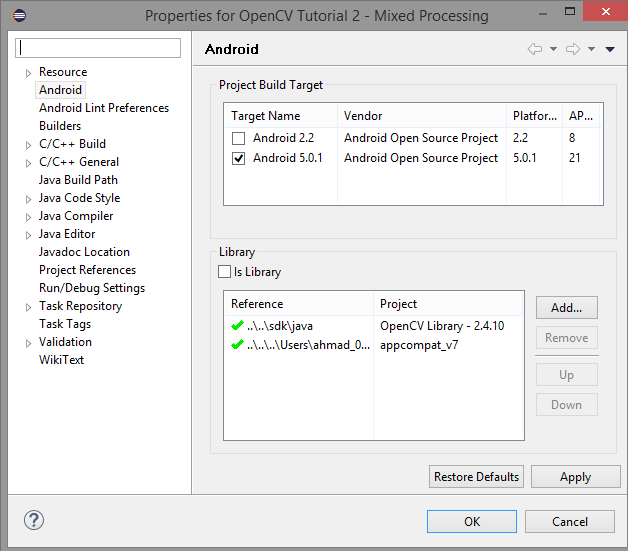Click the Project column header
The image size is (628, 551).
tap(449, 304)
